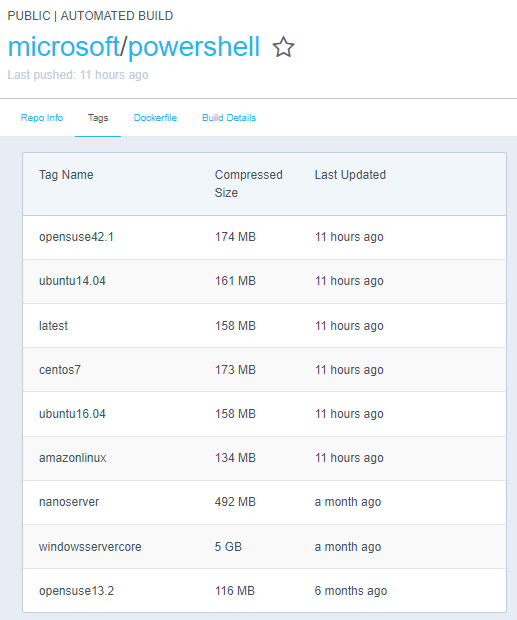Star the microsoft/powershell repository
This screenshot has width=517, height=620.
pos(283,47)
